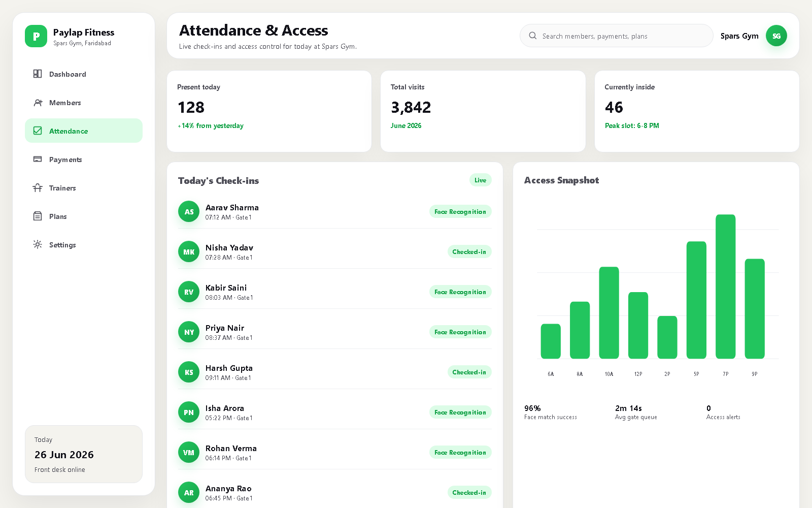Open the Plans page
This screenshot has height=508, width=812.
click(x=84, y=216)
